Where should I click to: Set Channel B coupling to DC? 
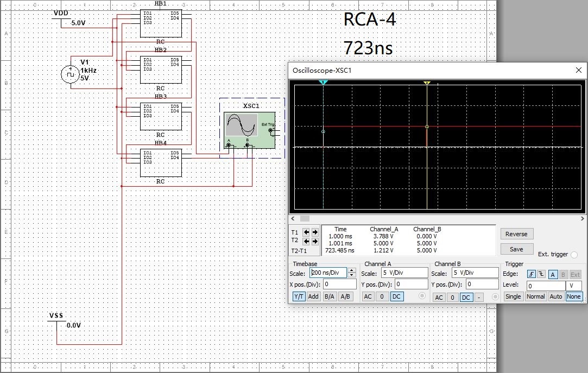(x=466, y=298)
